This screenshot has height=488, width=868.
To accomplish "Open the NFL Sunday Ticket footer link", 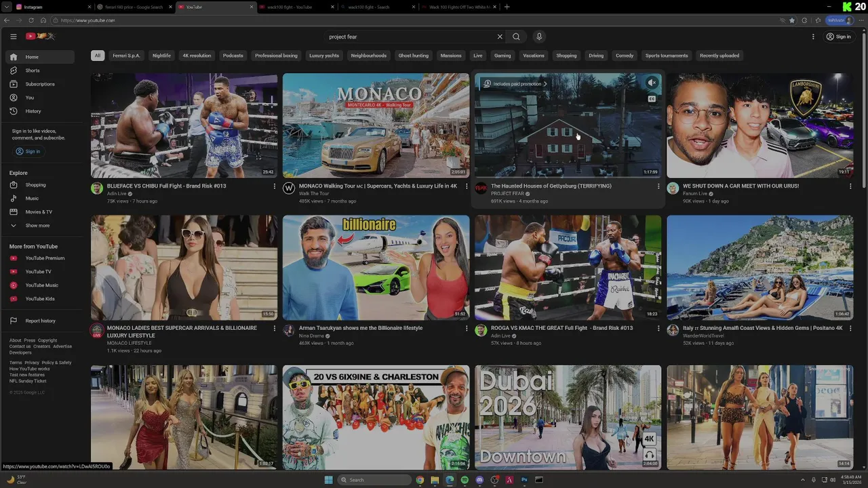I will (28, 381).
